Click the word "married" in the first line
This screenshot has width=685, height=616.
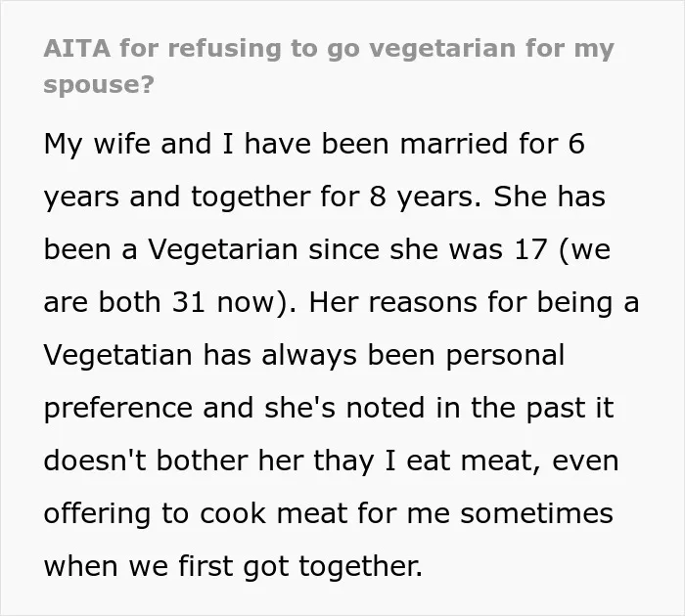[454, 143]
